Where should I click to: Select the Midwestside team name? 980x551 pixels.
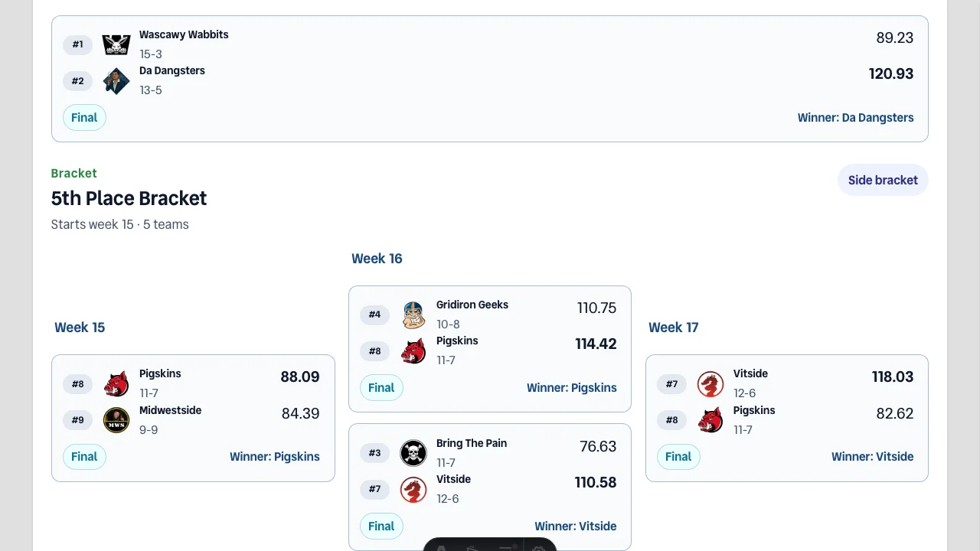(170, 410)
